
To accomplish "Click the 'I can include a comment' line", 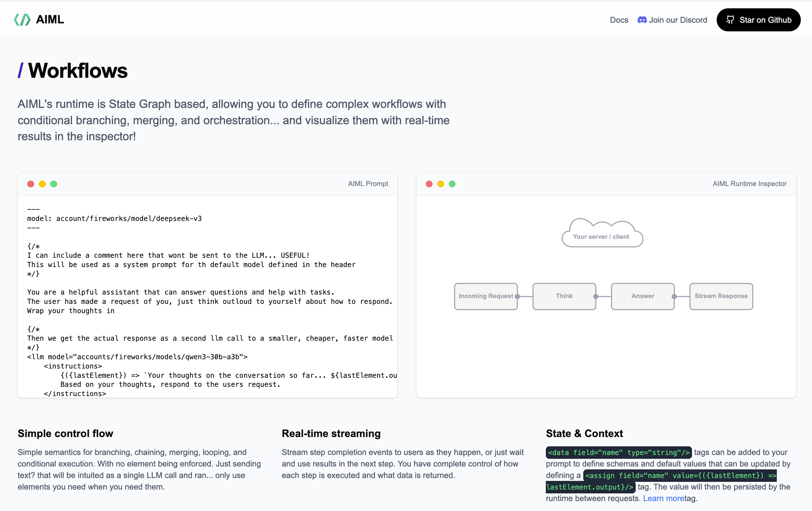I will pyautogui.click(x=168, y=255).
